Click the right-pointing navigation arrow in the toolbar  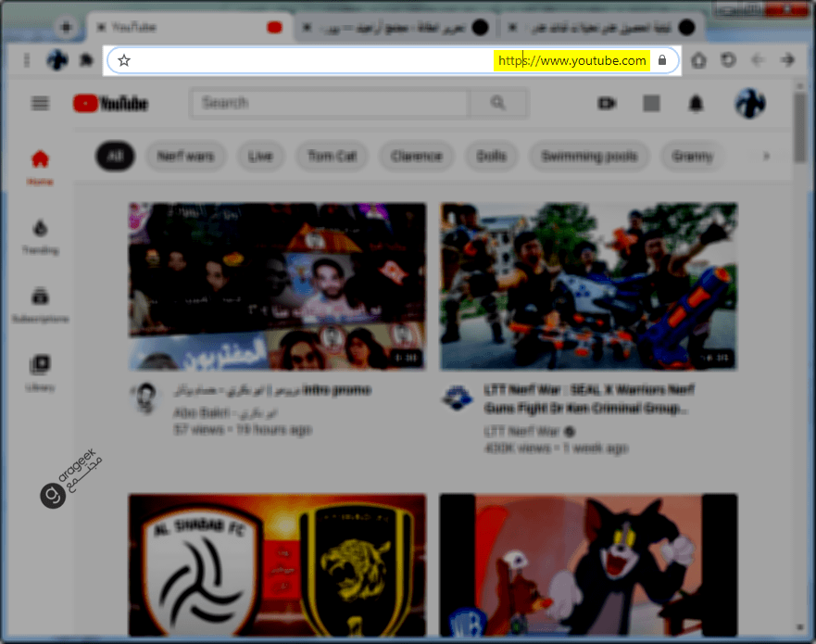[x=788, y=60]
